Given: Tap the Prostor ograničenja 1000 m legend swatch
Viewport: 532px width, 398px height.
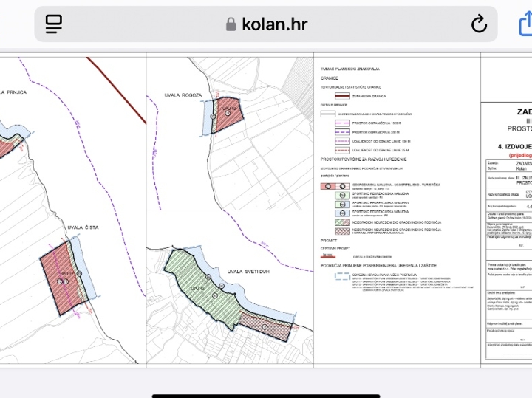Looking at the screenshot, I should pos(342,123).
